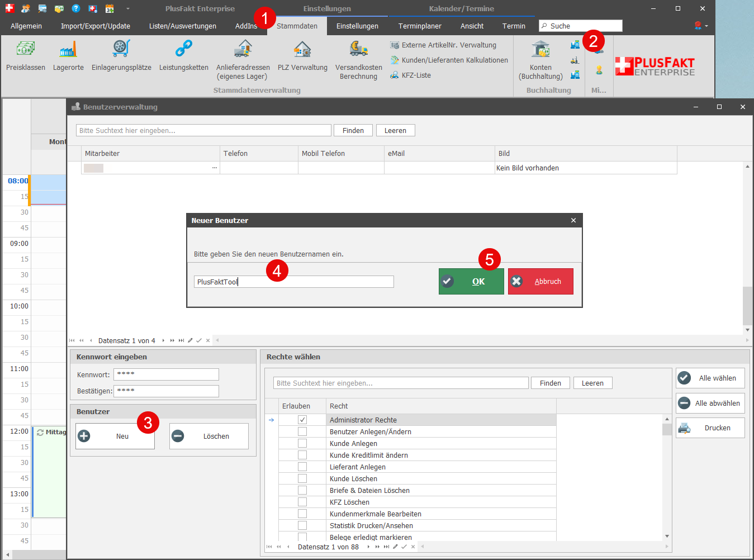Click the Kennwort password field
754x560 pixels.
(166, 374)
